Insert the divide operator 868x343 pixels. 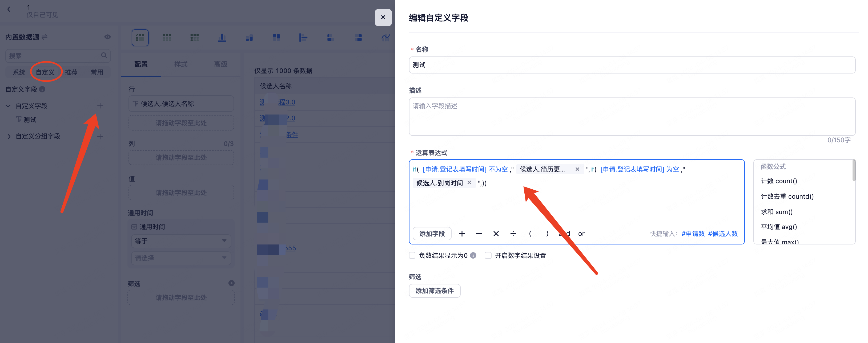coord(513,234)
